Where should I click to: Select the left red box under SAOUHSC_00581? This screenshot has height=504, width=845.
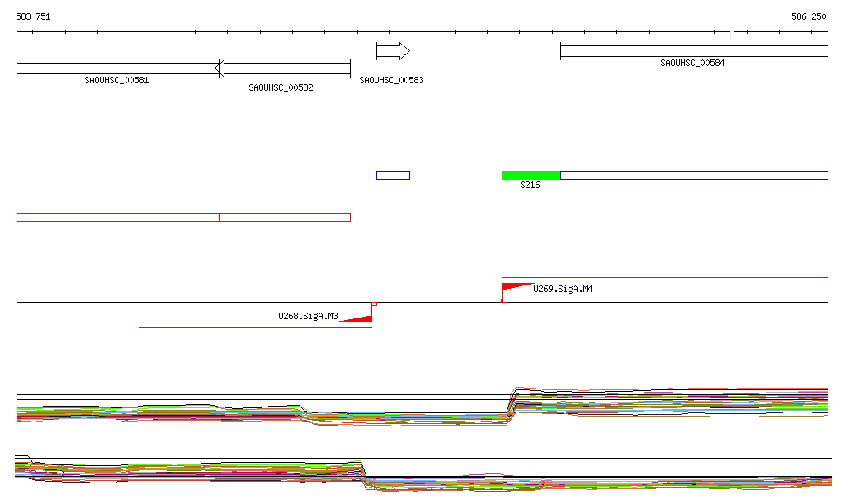(117, 218)
